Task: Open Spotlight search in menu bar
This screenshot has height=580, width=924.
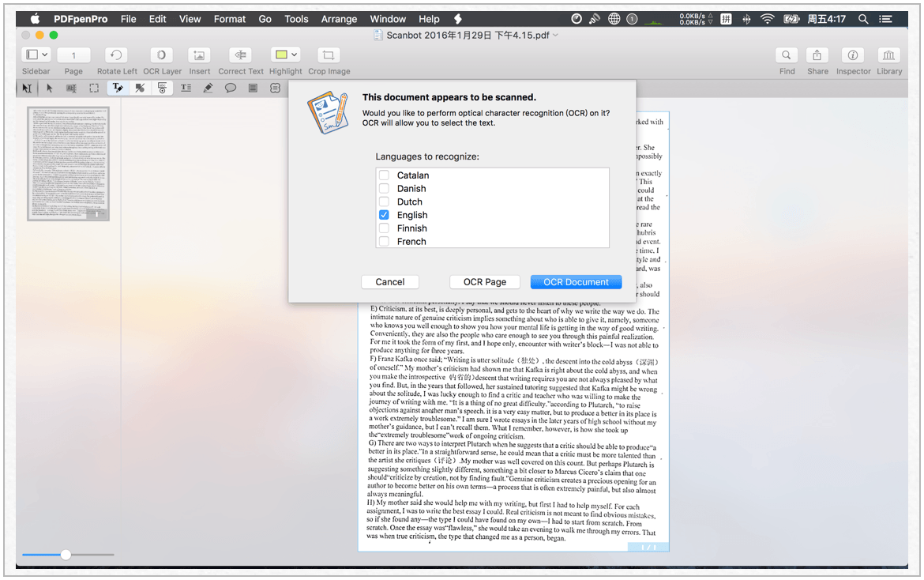Action: [863, 19]
